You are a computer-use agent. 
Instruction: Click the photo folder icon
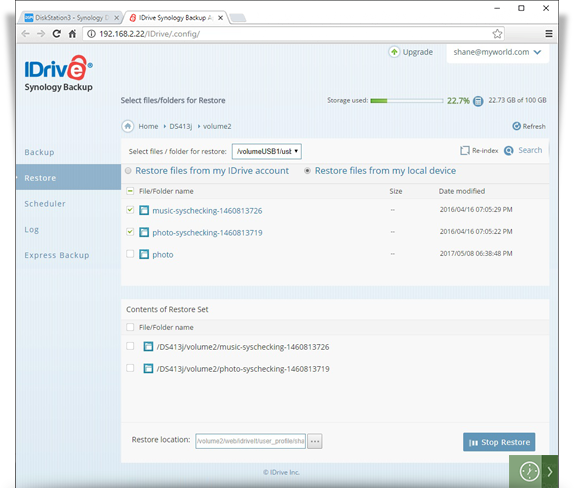(144, 254)
